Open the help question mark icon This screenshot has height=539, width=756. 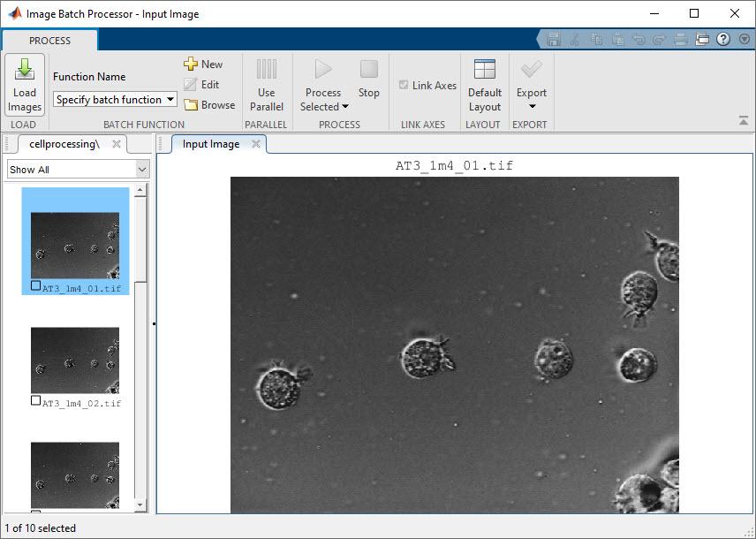click(x=723, y=39)
